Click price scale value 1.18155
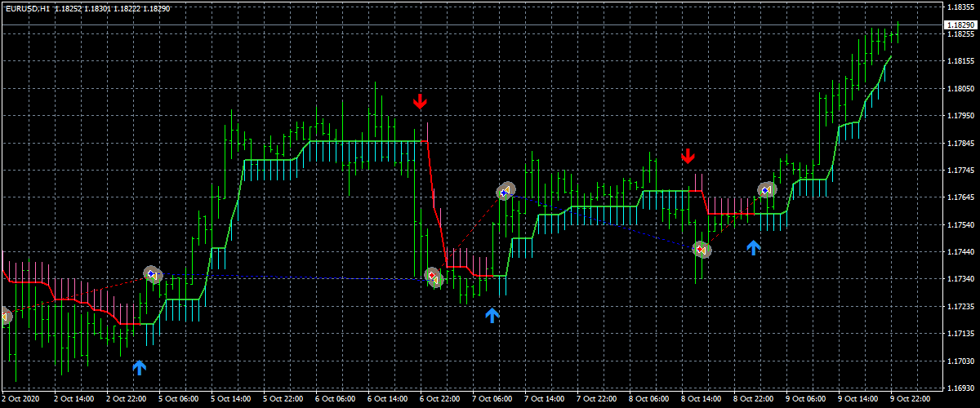Viewport: 980px width, 408px height. (960, 61)
